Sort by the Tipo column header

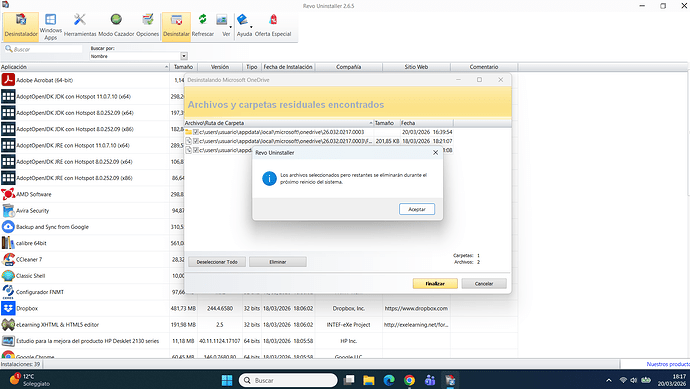tap(252, 67)
